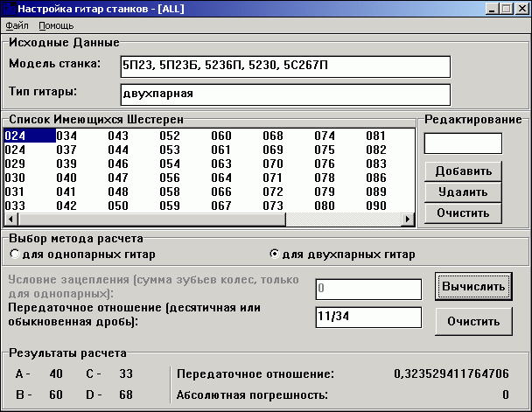The height and width of the screenshot is (412, 532).
Task: Select gear 046 in the list
Action: (118, 164)
